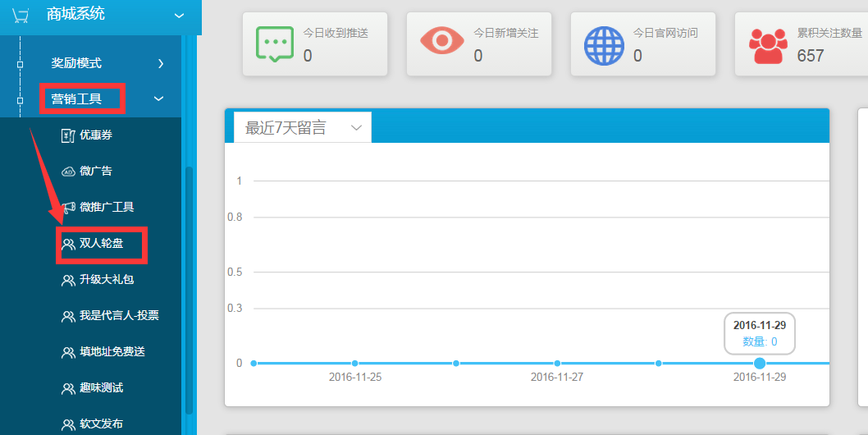Open the 最近7天留言 dropdown
Image resolution: width=868 pixels, height=435 pixels.
303,128
